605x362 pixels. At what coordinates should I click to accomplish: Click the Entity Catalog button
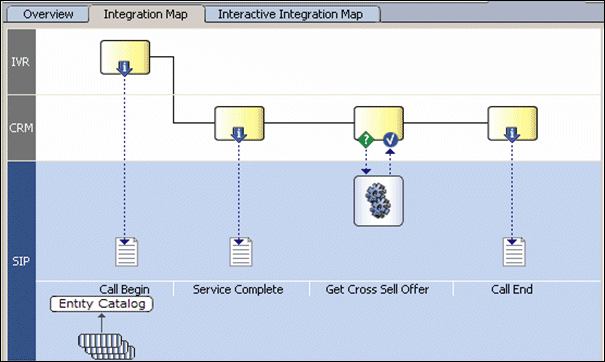[101, 304]
